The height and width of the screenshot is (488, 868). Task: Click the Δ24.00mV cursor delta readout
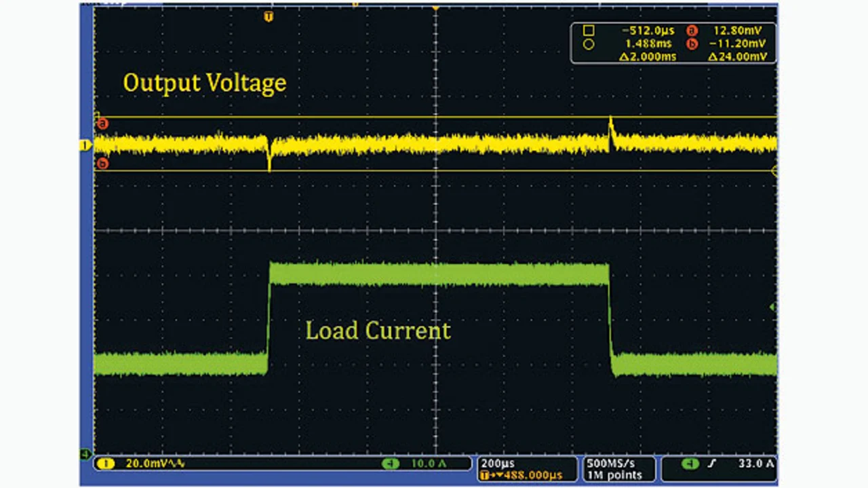point(738,57)
